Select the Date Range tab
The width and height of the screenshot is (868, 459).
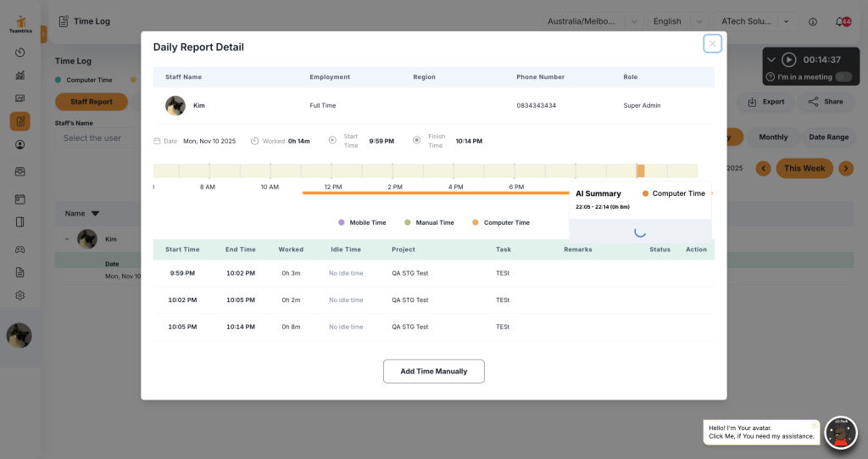(x=828, y=137)
